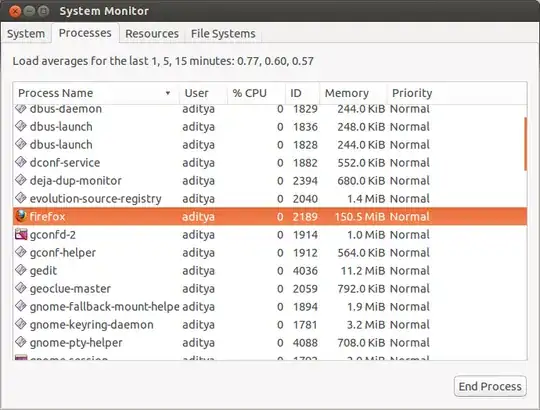Select the gconfd-2 process name
The width and height of the screenshot is (540, 410).
53,235
